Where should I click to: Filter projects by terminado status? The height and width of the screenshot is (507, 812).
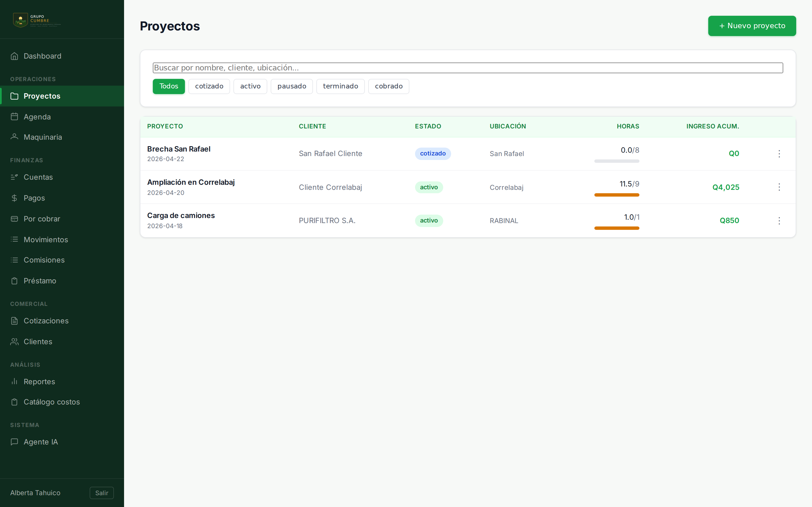[340, 86]
